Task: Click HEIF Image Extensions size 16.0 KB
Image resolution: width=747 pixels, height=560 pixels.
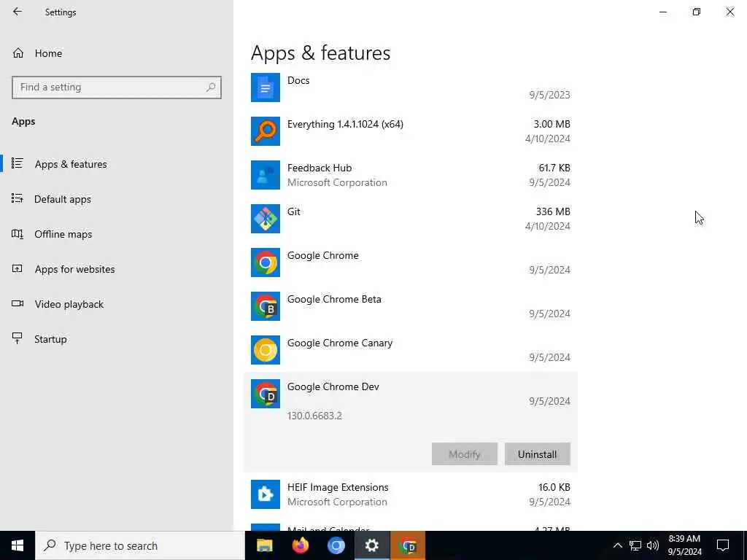Action: coord(554,487)
